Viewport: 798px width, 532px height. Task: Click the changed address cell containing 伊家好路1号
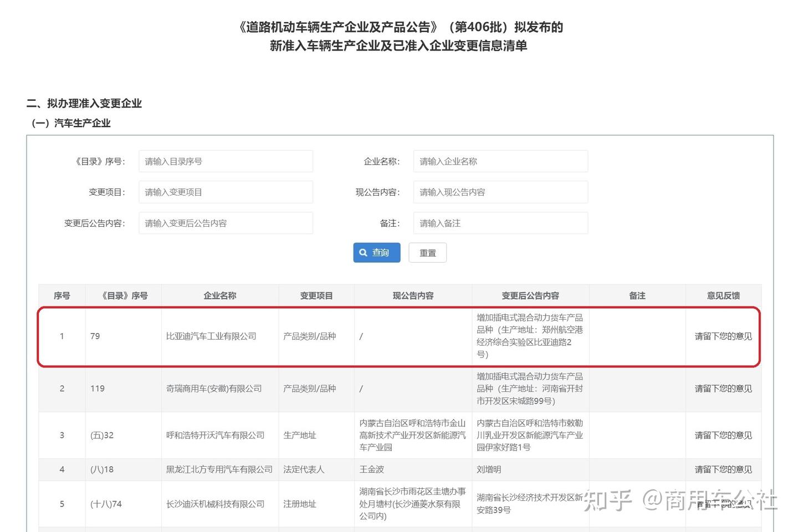click(530, 435)
